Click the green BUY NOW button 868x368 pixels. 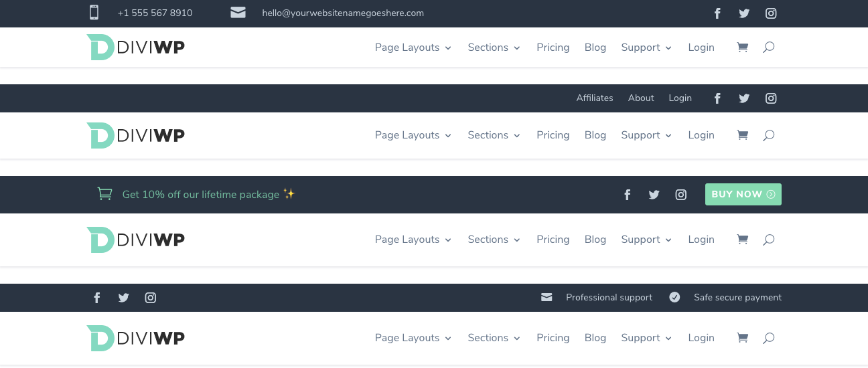[x=743, y=194]
